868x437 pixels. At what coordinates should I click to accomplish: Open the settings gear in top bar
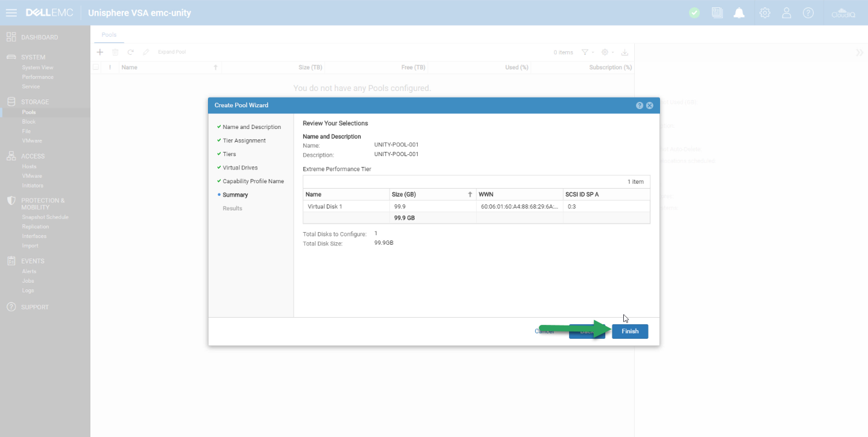[x=765, y=13]
